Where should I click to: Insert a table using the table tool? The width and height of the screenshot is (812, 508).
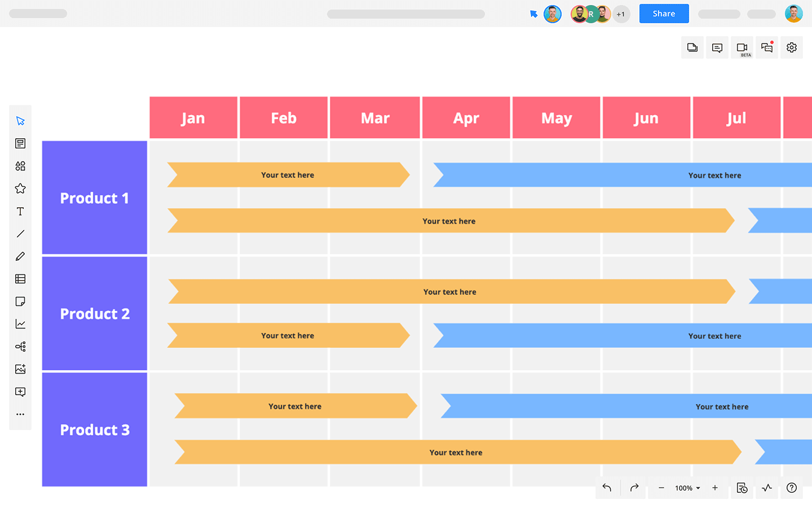point(20,278)
